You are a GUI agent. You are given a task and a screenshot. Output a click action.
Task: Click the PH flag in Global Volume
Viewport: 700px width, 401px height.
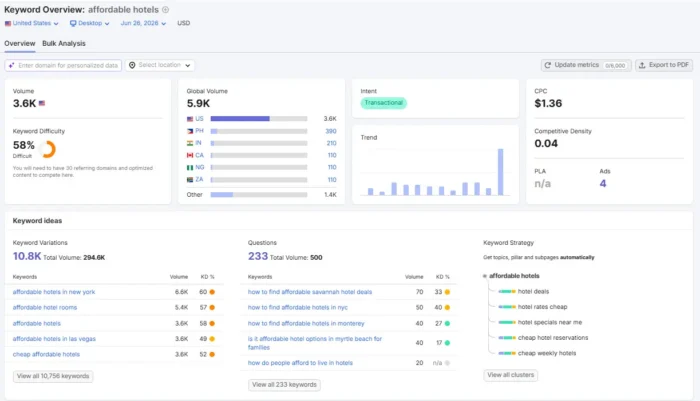pyautogui.click(x=190, y=131)
